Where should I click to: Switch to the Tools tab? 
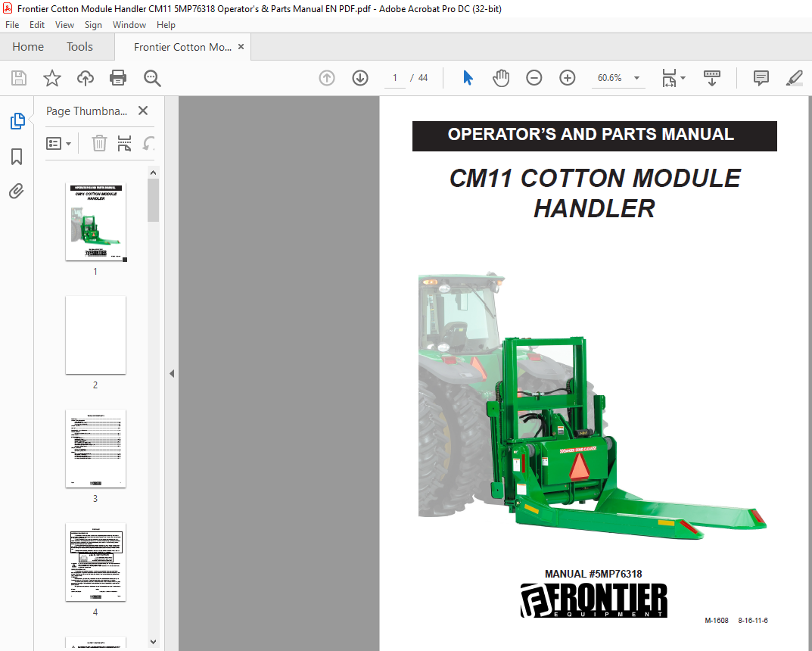[79, 47]
